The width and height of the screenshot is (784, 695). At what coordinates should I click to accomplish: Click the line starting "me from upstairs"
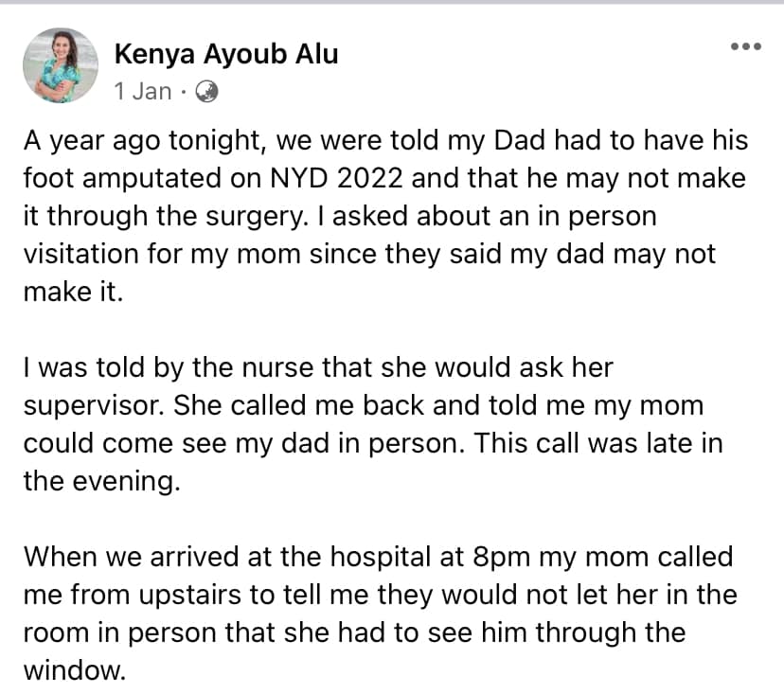click(x=380, y=595)
